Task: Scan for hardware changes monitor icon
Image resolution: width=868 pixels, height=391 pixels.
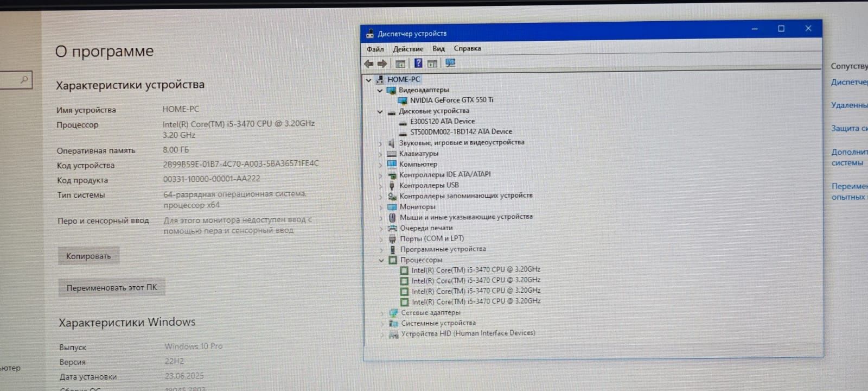Action: [x=450, y=63]
